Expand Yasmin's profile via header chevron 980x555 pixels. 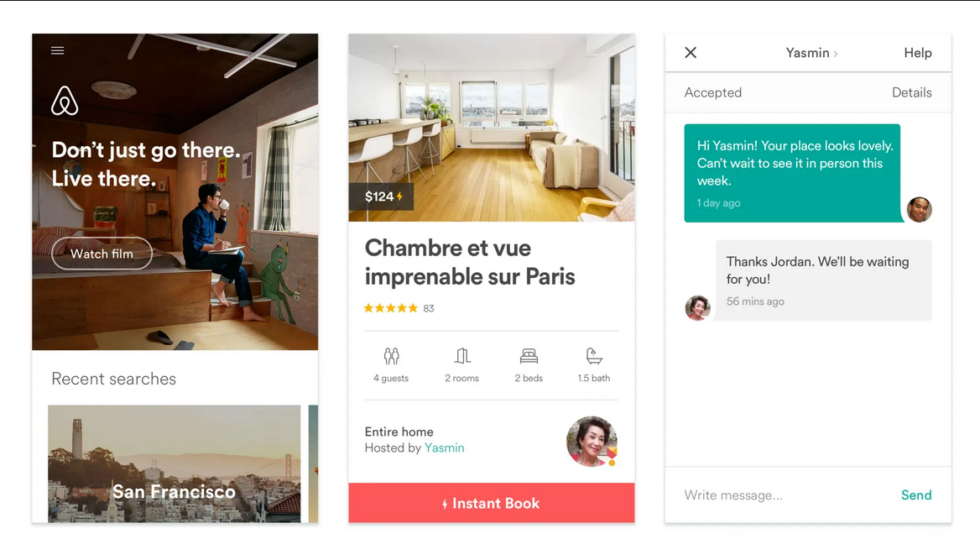(836, 54)
